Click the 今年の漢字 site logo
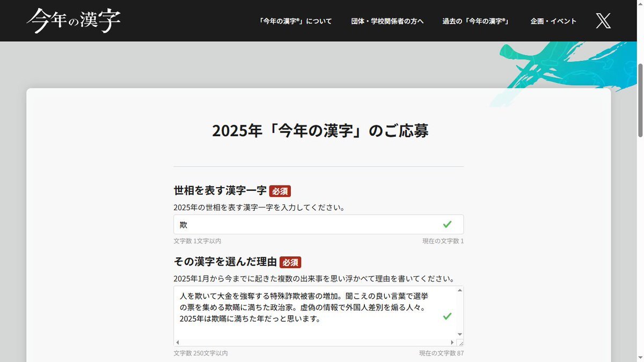This screenshot has width=644, height=362. click(74, 21)
